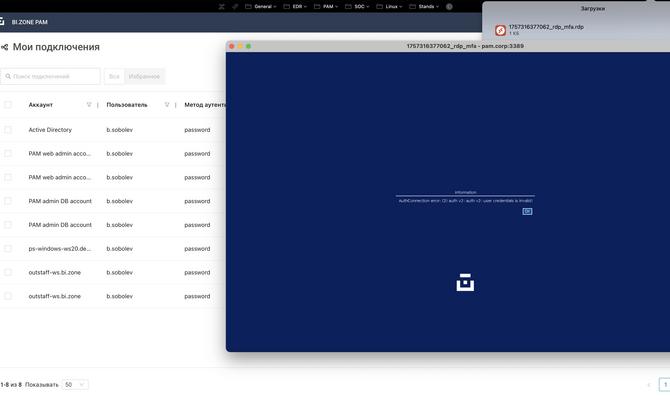
Task: Tick the checkbox for ps-windows-ws20 row
Action: 8,248
